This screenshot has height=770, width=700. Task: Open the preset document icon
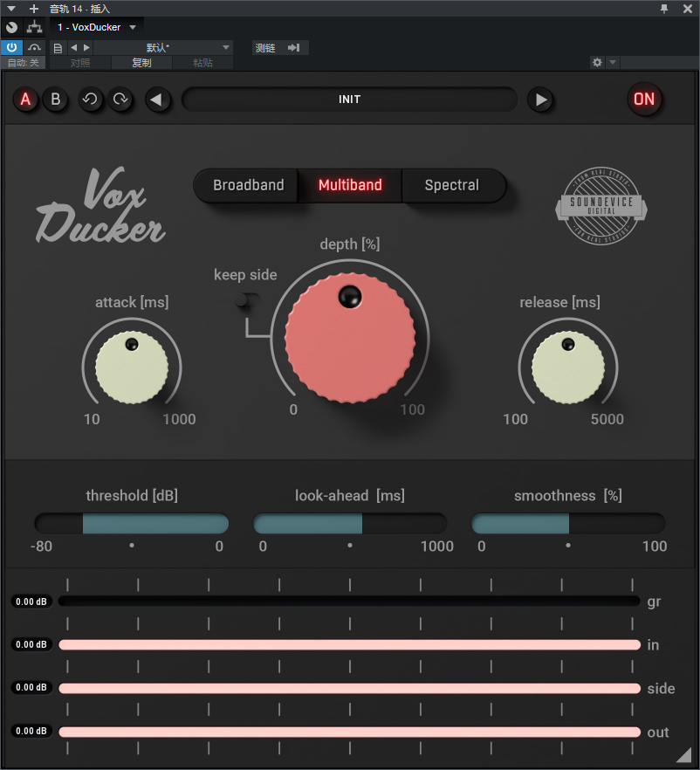[x=58, y=48]
